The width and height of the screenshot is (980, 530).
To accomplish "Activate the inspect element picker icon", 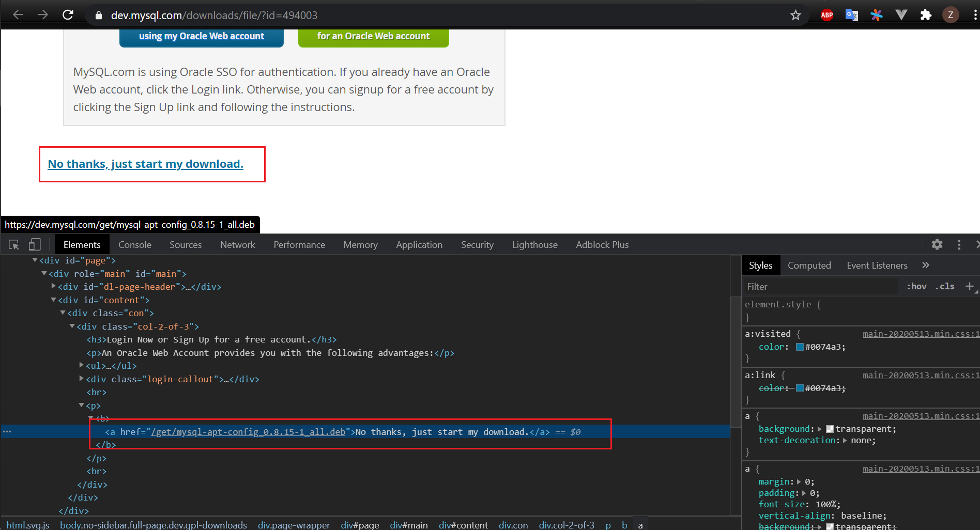I will 14,244.
